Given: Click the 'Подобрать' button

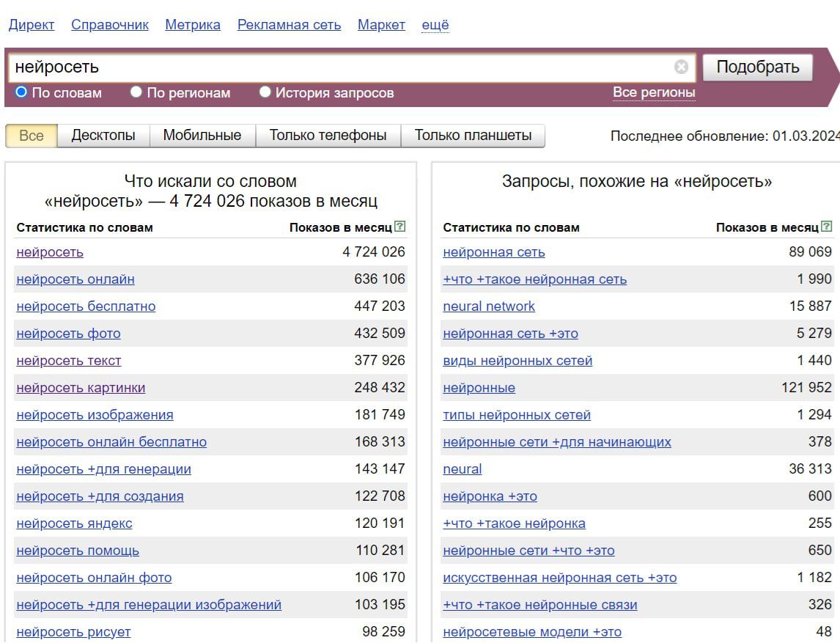Looking at the screenshot, I should click(757, 67).
